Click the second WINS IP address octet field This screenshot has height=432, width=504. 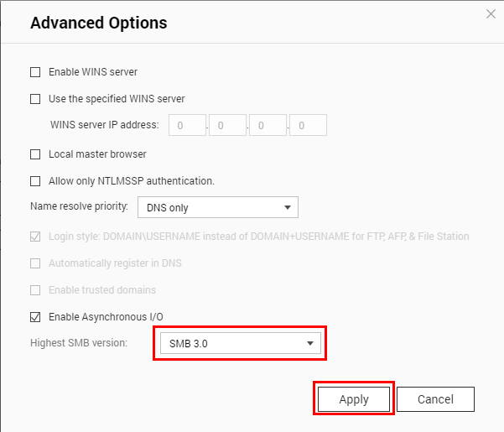227,125
